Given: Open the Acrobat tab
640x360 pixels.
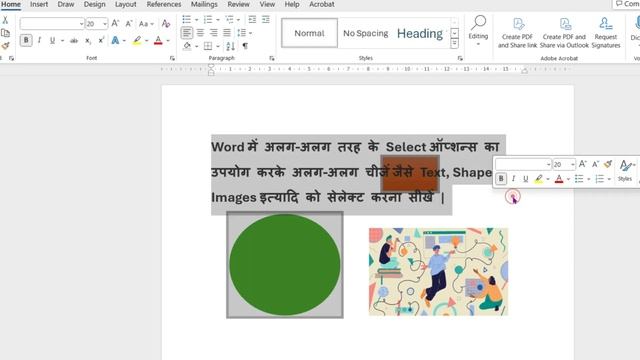Looking at the screenshot, I should [x=322, y=4].
